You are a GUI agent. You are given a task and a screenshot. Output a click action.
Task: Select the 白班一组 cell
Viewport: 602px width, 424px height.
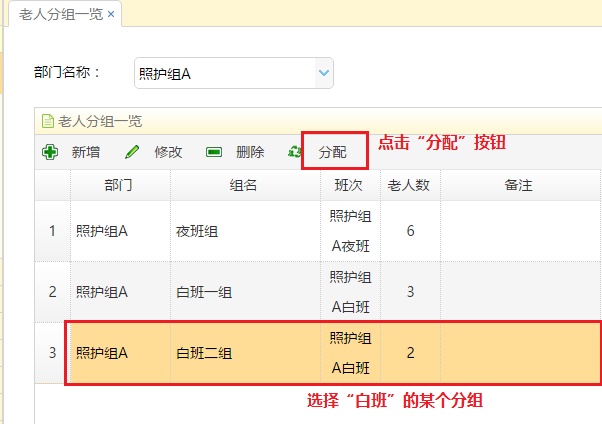[x=245, y=292]
